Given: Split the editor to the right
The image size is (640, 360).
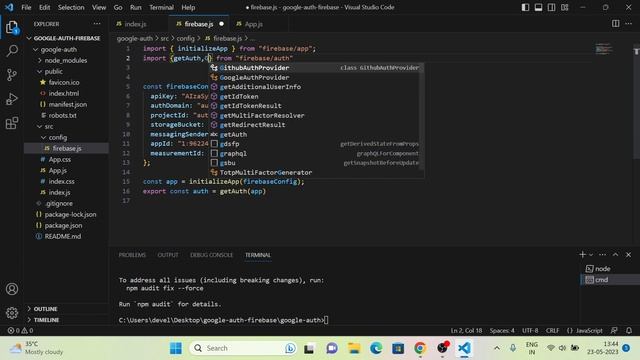Looking at the screenshot, I should (x=616, y=24).
